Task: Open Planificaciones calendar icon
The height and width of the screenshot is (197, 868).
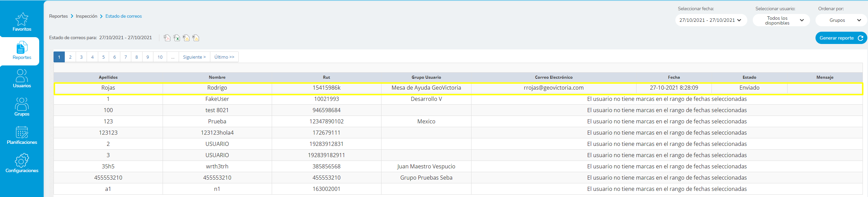Action: point(22,133)
